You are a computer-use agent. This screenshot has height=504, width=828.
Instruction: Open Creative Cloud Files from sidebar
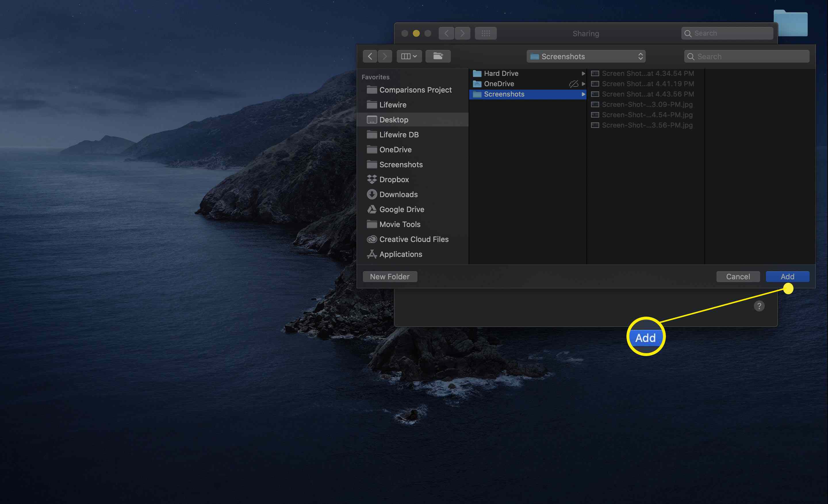413,239
